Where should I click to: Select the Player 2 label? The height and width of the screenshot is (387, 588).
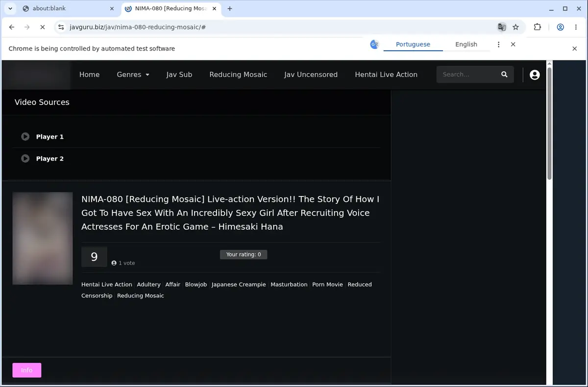[50, 159]
